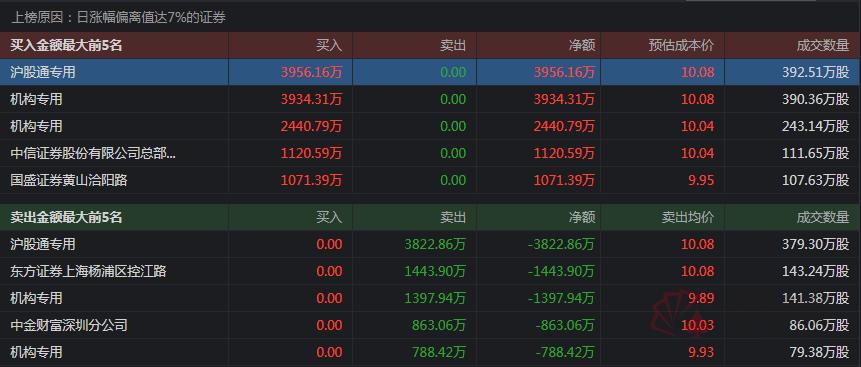
Task: Select 机构专用 row with 2440.79万 buy
Action: click(430, 126)
